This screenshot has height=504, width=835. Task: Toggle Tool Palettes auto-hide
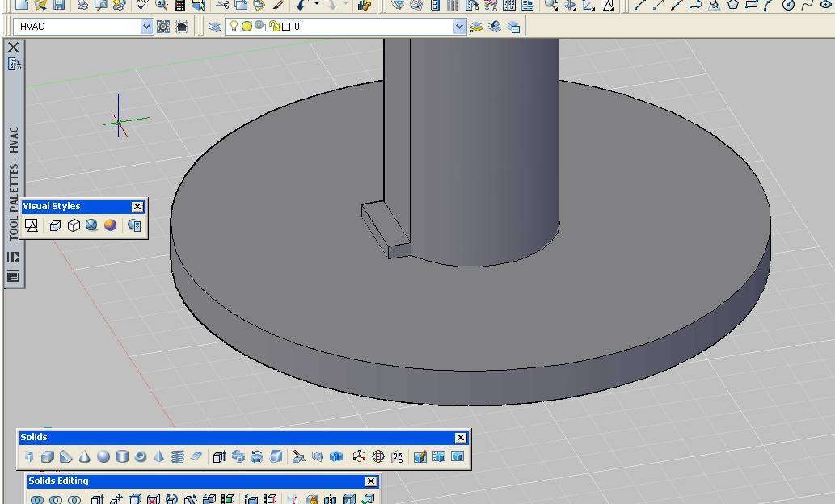14,258
